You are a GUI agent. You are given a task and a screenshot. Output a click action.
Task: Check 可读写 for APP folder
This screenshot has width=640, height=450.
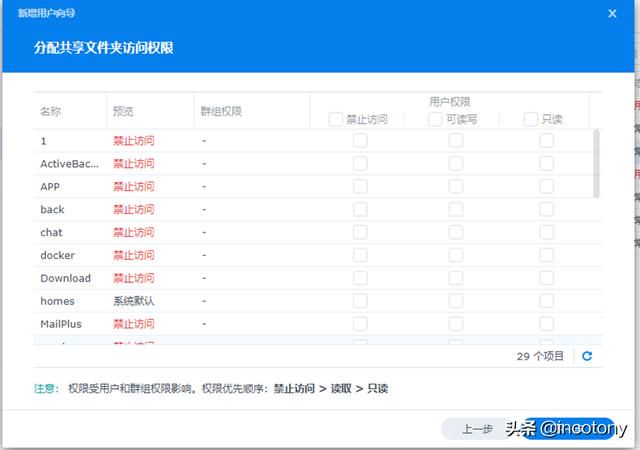(x=456, y=186)
